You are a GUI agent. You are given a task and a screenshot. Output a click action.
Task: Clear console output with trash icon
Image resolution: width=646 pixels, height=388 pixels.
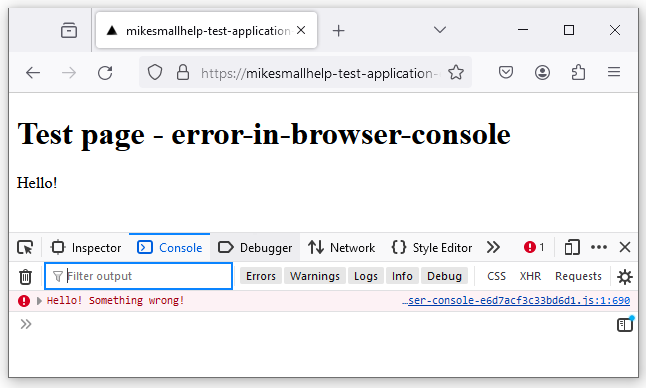coord(25,276)
